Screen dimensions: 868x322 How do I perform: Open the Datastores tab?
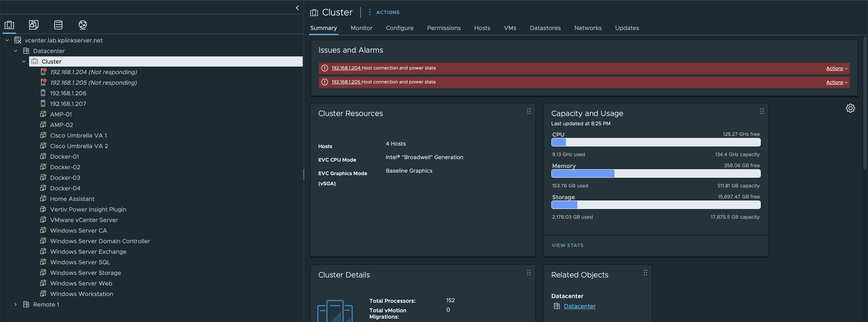coord(545,28)
